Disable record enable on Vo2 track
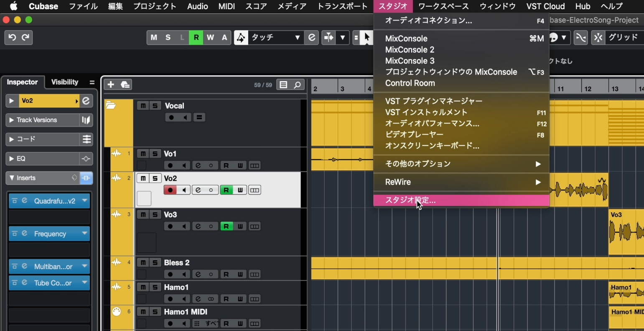644x331 pixels. 170,190
